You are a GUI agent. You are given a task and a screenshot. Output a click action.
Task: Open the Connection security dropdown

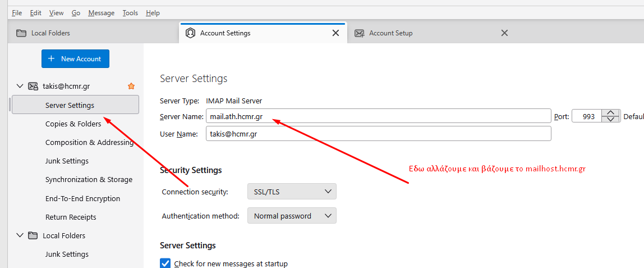point(292,192)
